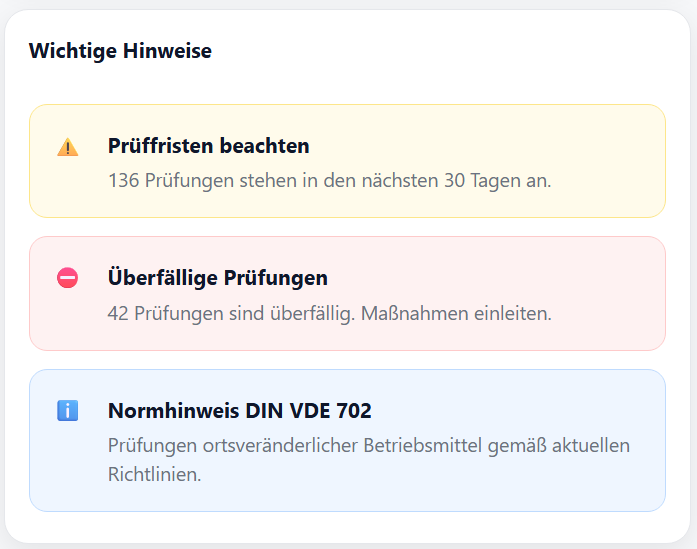Screen dimensions: 697x549
Task: Click the text about 136 upcoming Prüfungen
Action: pos(329,181)
